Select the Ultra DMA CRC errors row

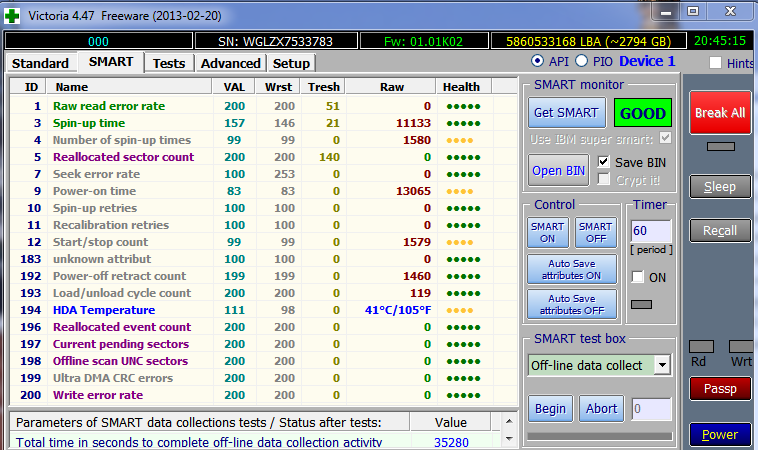263,378
